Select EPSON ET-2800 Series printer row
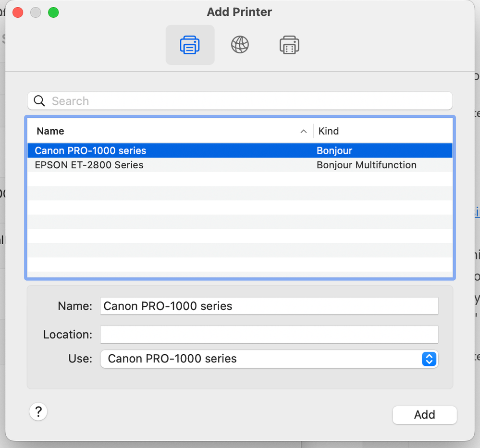Image resolution: width=480 pixels, height=448 pixels. [x=89, y=165]
